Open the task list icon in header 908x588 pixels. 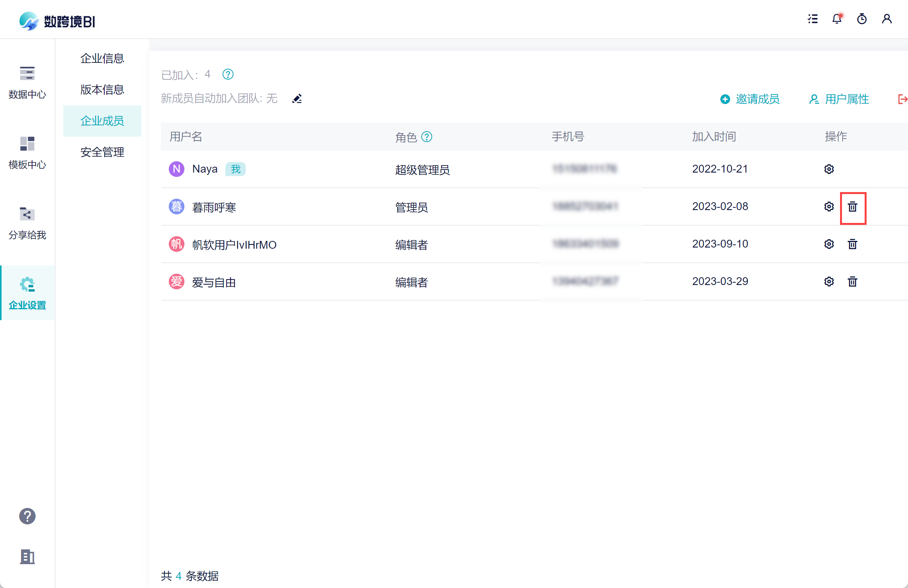[x=813, y=19]
